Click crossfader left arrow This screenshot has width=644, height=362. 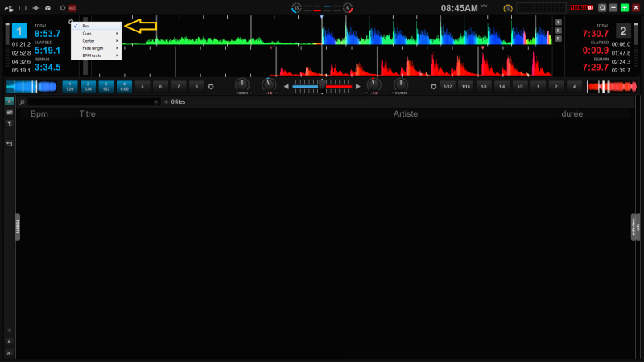tap(287, 87)
